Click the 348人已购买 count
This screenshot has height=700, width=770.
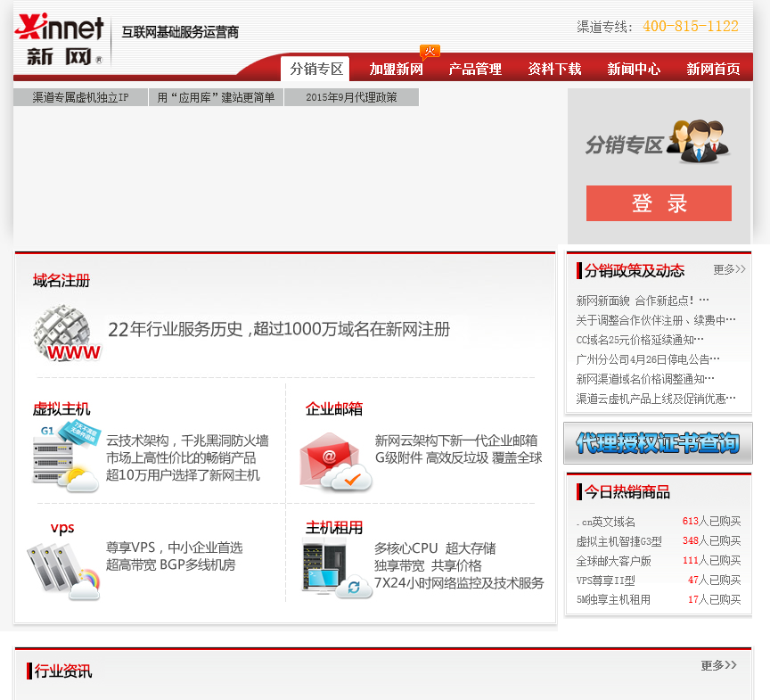[x=711, y=541]
